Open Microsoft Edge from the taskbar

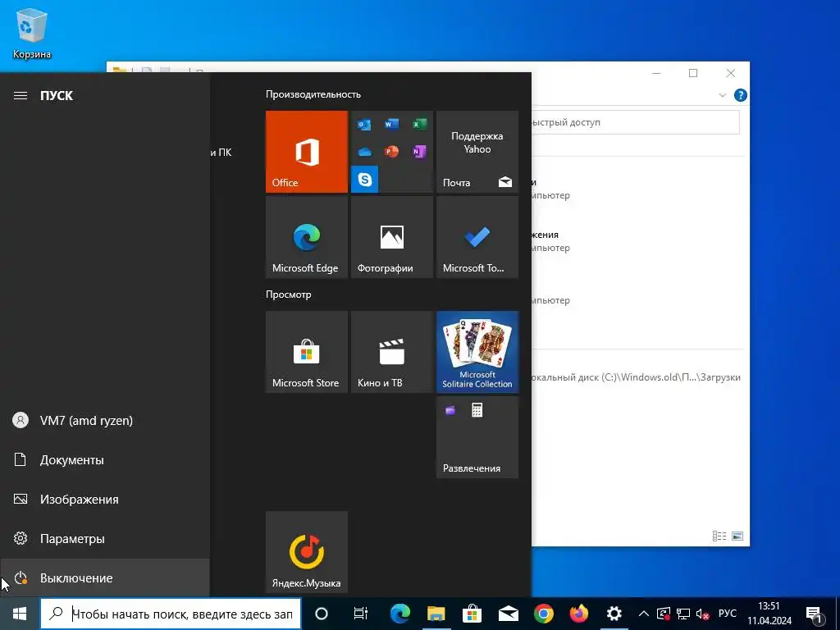click(x=399, y=614)
